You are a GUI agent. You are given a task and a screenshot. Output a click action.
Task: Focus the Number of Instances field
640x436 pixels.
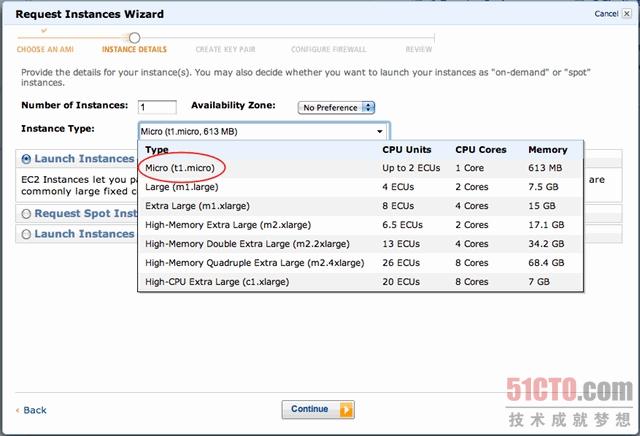coord(157,107)
